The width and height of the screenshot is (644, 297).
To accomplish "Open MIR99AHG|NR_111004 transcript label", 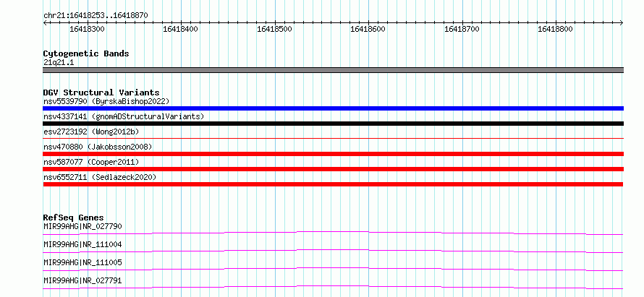I will tap(82, 244).
